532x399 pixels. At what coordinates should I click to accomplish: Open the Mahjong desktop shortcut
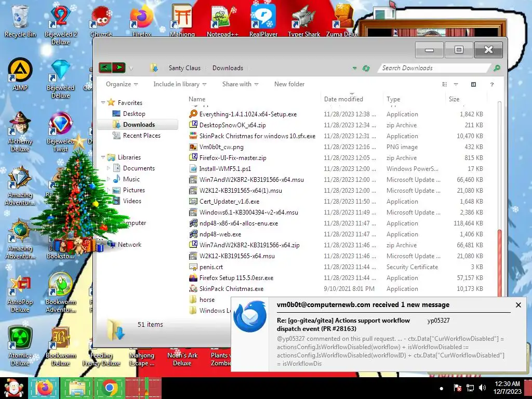182,20
